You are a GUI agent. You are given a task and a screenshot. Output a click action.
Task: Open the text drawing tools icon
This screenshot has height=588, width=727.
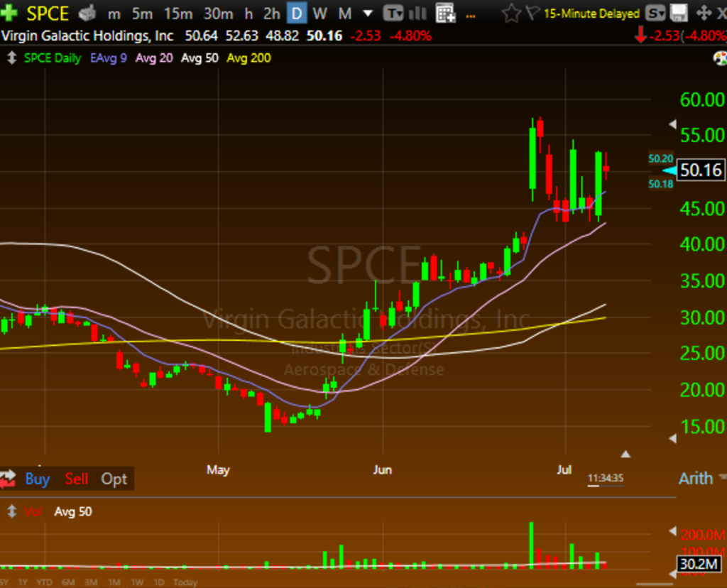coord(393,13)
